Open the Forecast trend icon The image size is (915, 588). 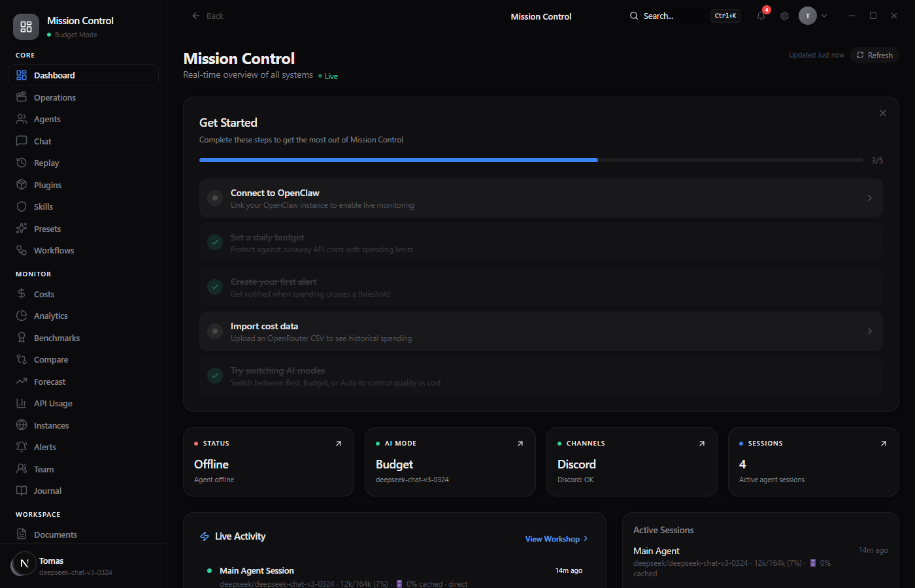(22, 382)
